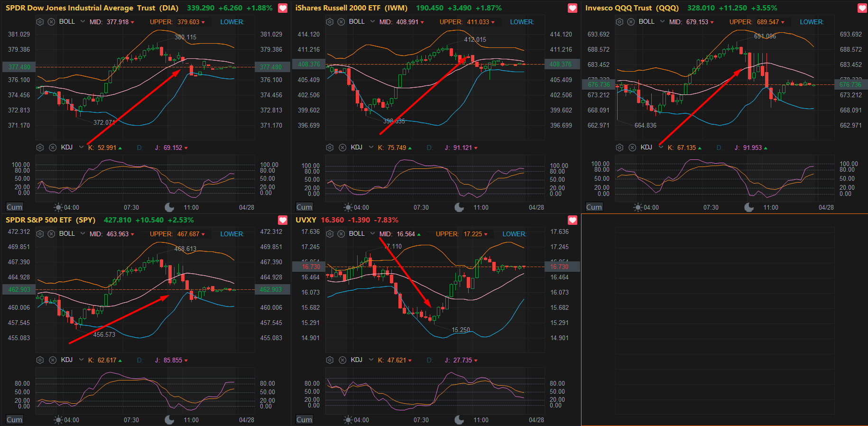
Task: Select Invesco QQQ Trust title
Action: [x=632, y=8]
